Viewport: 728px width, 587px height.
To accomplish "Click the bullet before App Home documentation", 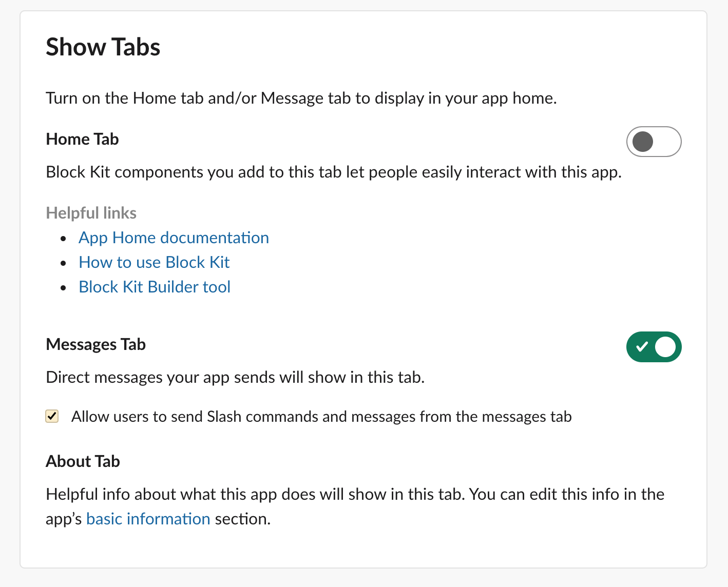I will coord(63,239).
